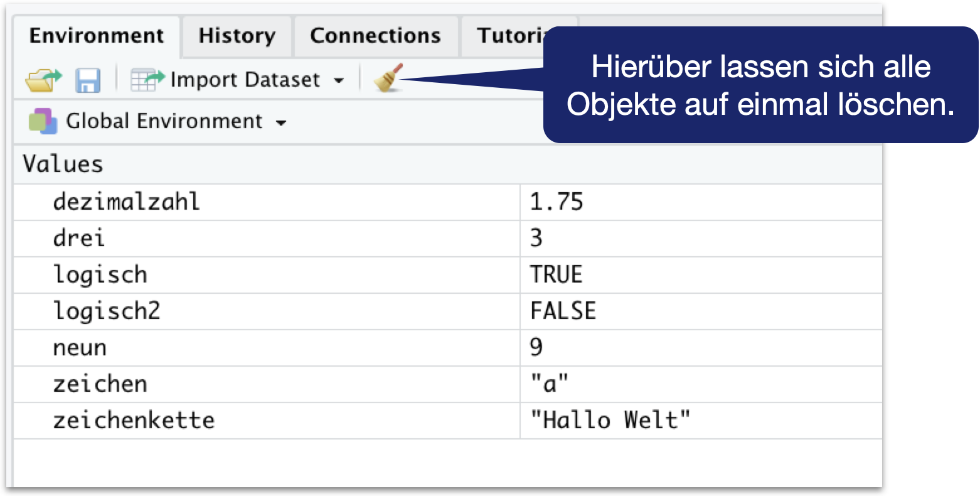Screen dimensions: 980x496
Task: Expand the Global Environment dropdown
Action: click(281, 122)
